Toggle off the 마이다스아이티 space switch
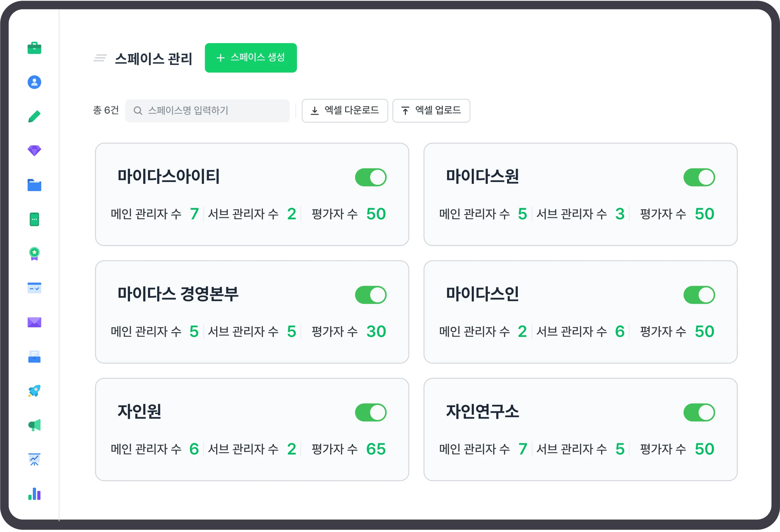780x532 pixels. [370, 178]
